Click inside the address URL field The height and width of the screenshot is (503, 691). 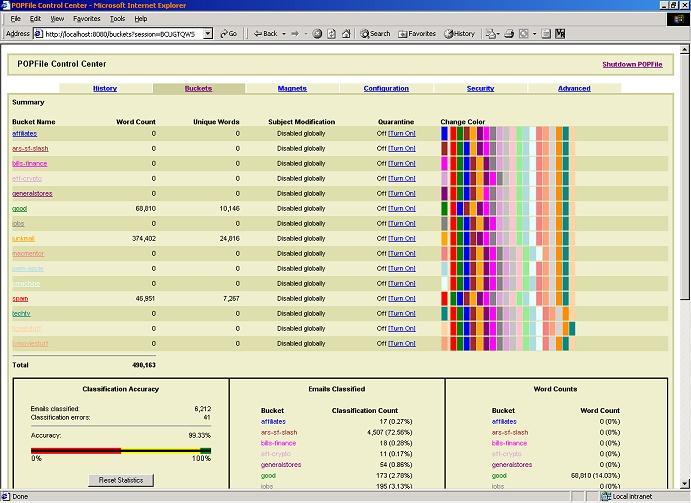coord(123,34)
